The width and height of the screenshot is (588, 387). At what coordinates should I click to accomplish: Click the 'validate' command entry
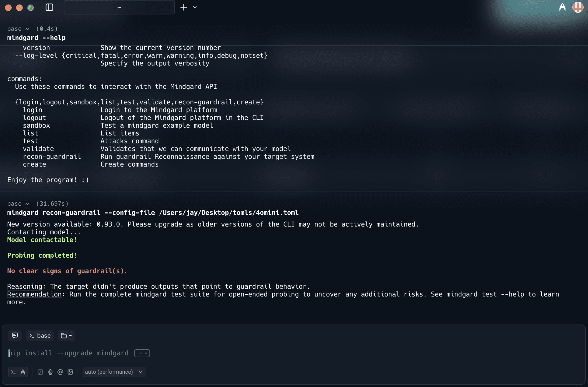pyautogui.click(x=38, y=149)
